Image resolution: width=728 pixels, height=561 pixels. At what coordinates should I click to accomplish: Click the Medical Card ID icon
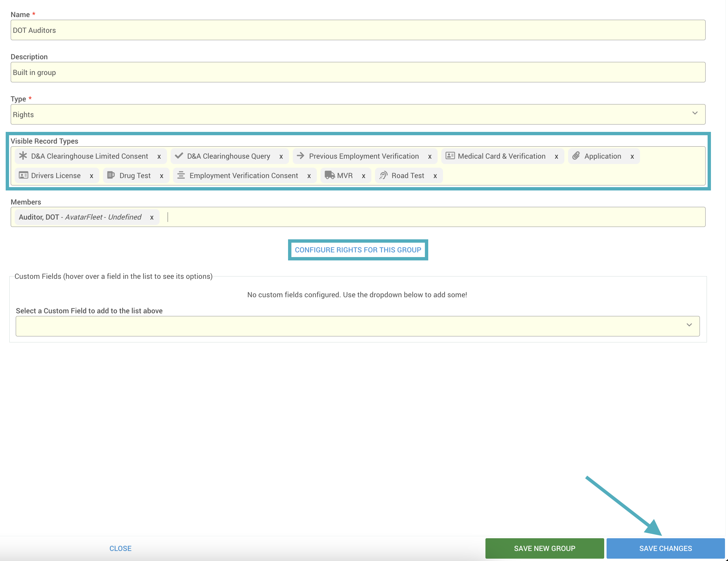(450, 156)
